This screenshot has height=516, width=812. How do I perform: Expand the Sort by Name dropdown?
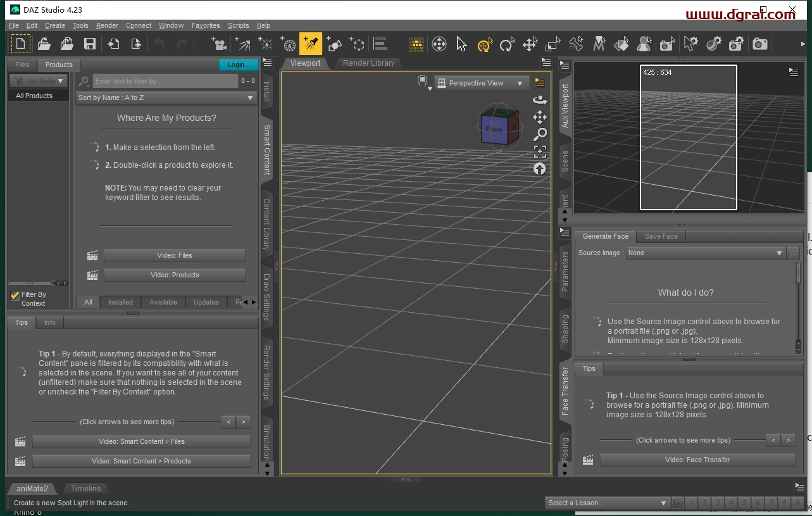166,98
